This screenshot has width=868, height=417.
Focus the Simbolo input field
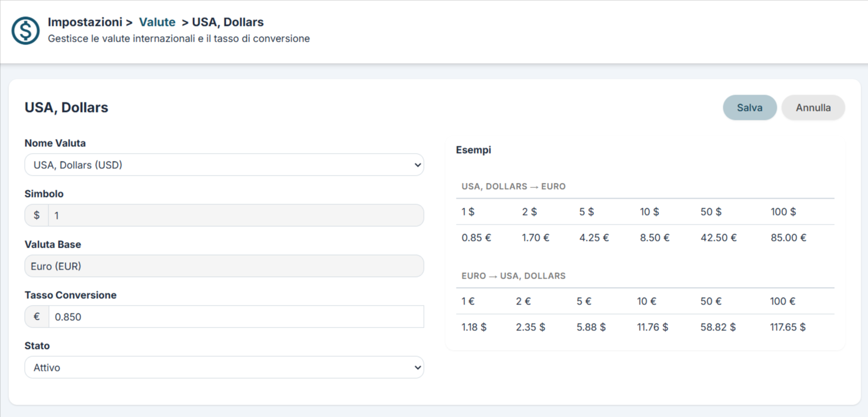click(x=236, y=216)
